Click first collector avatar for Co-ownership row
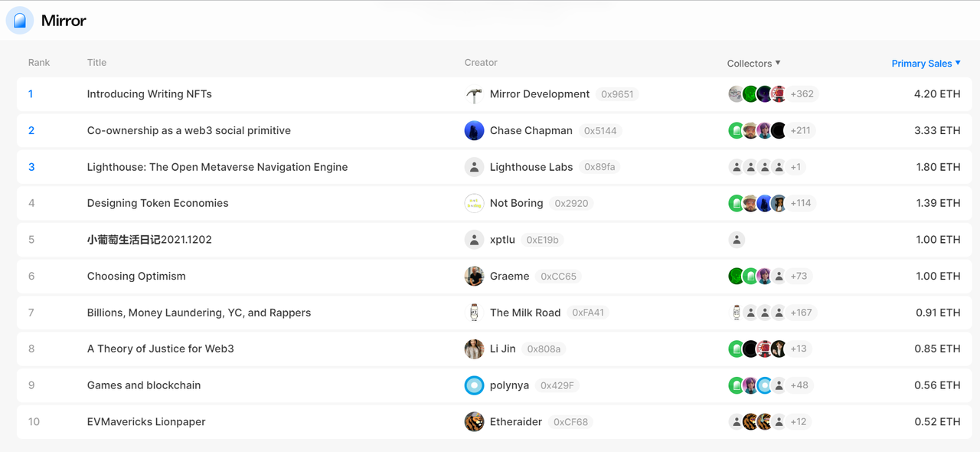Image resolution: width=980 pixels, height=452 pixels. coord(736,130)
